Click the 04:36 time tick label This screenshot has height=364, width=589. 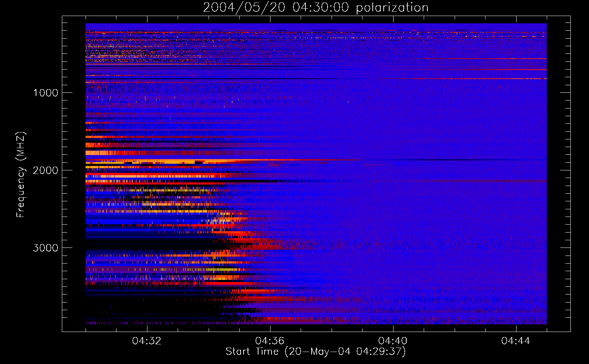coord(270,341)
